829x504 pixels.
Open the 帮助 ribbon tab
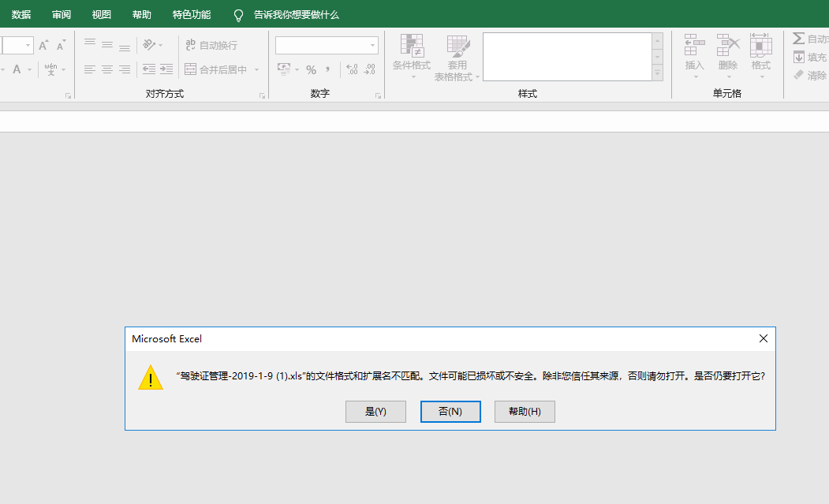pos(142,15)
